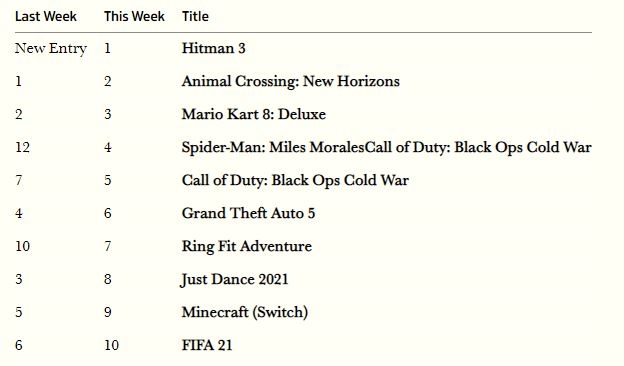The height and width of the screenshot is (366, 624).
Task: Select last week rank 12 cell
Action: 22,147
